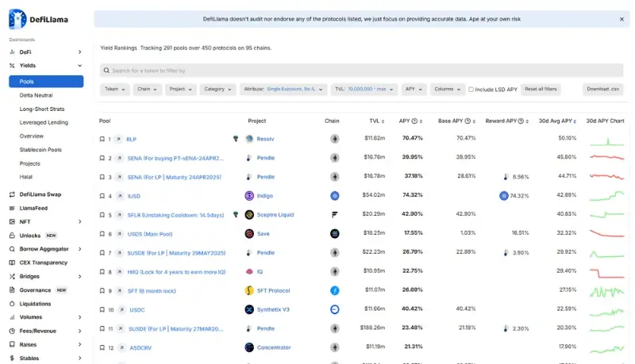Open the Attribute filter dropdown
The width and height of the screenshot is (635, 364).
click(283, 89)
